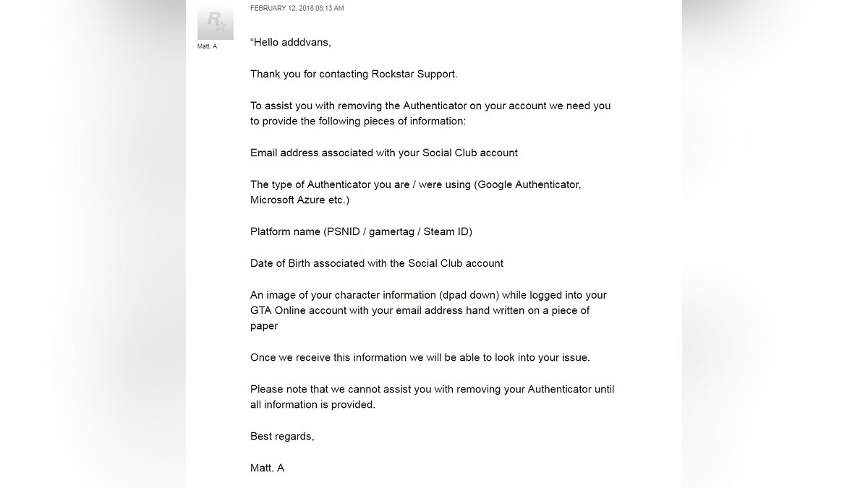Click the Matt. A signature at bottom
868x488 pixels.
pyautogui.click(x=267, y=468)
